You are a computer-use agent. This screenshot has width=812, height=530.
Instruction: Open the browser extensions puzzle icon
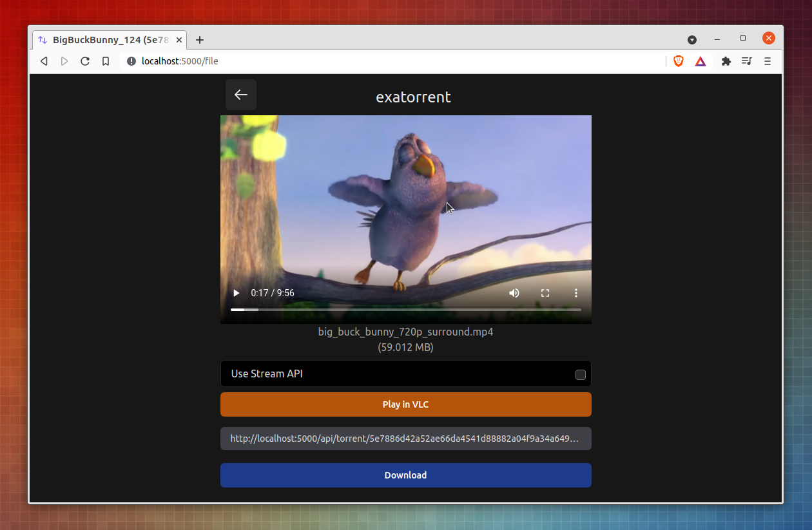(x=726, y=61)
